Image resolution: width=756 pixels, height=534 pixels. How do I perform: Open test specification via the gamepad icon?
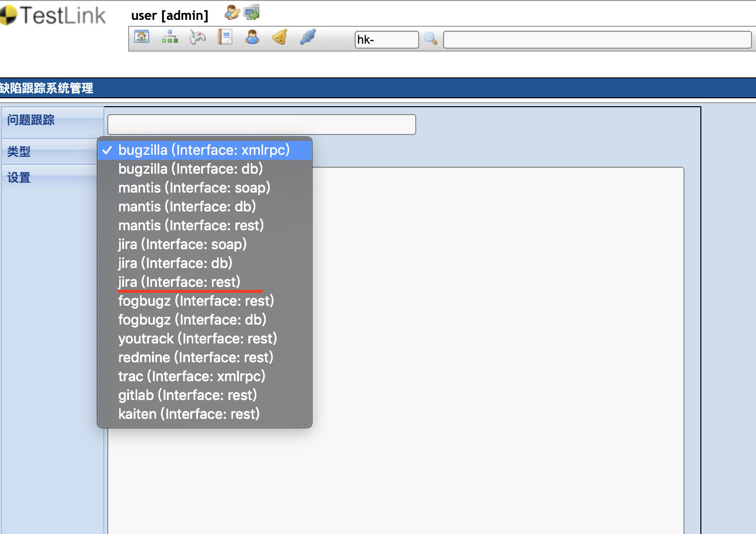[197, 37]
